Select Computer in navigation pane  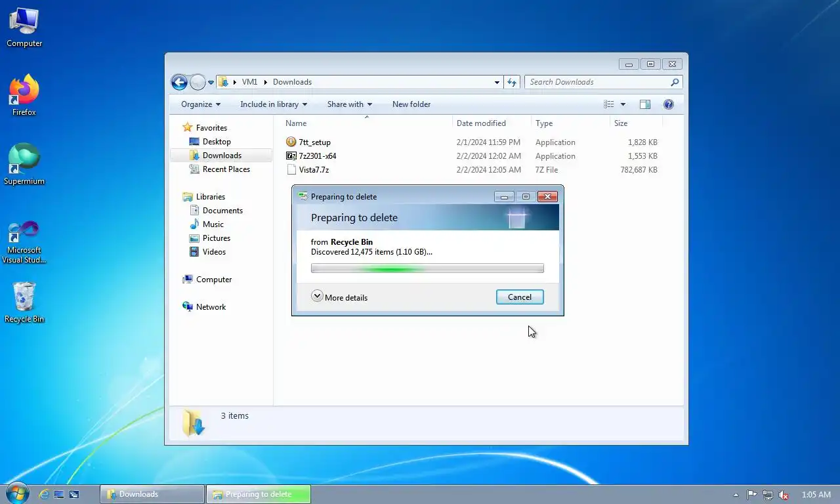pyautogui.click(x=214, y=280)
